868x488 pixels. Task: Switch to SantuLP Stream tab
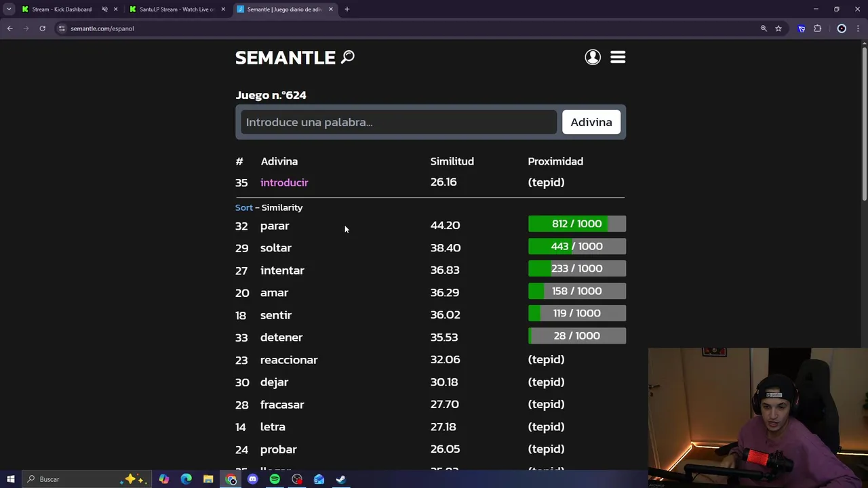pyautogui.click(x=176, y=9)
